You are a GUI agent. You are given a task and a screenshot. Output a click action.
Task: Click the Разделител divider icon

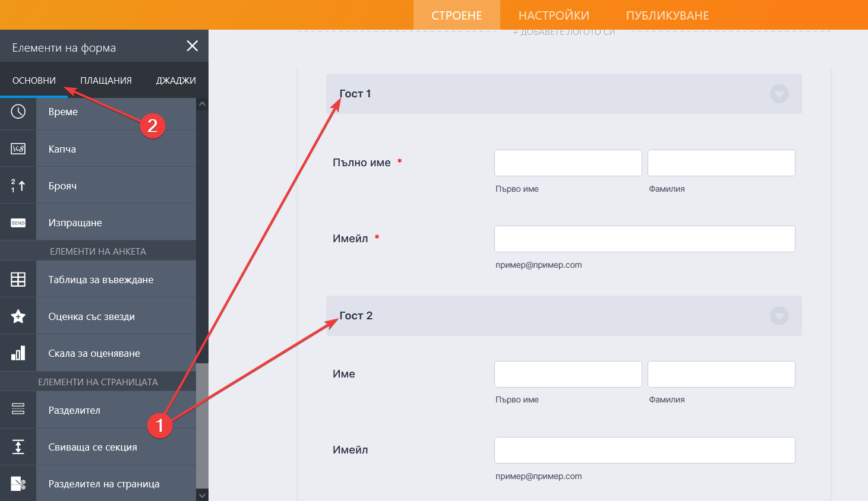18,409
